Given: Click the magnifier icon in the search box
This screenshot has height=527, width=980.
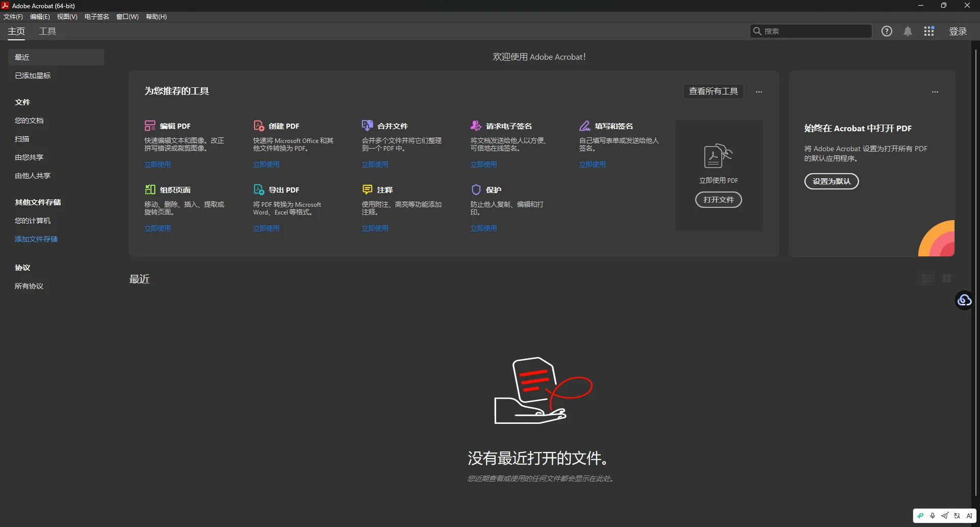Looking at the screenshot, I should [757, 31].
